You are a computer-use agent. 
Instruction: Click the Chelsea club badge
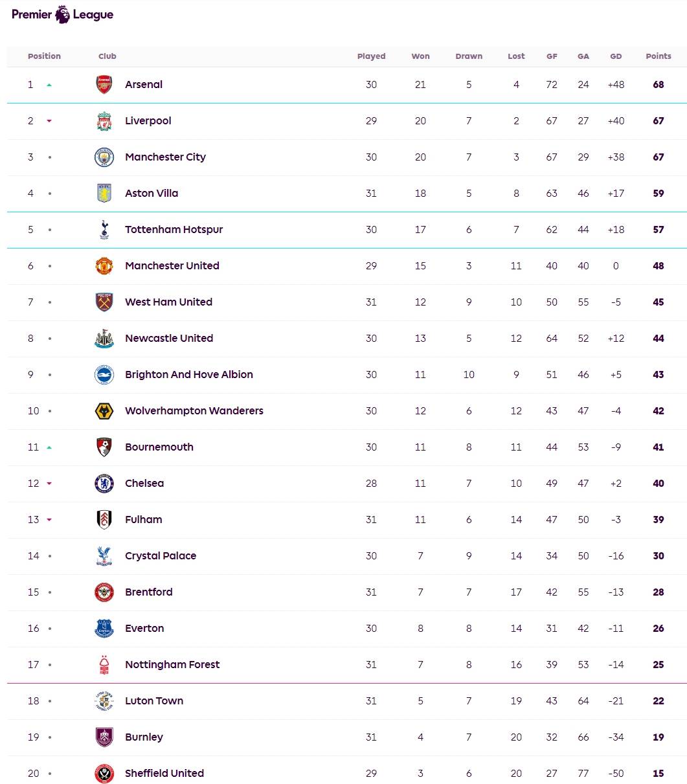point(104,484)
